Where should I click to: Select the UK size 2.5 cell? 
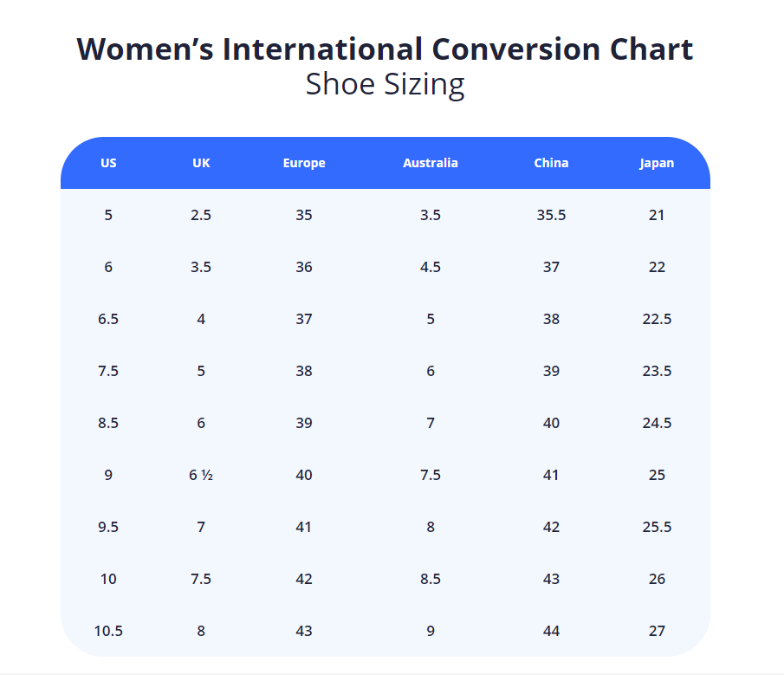[x=201, y=215]
